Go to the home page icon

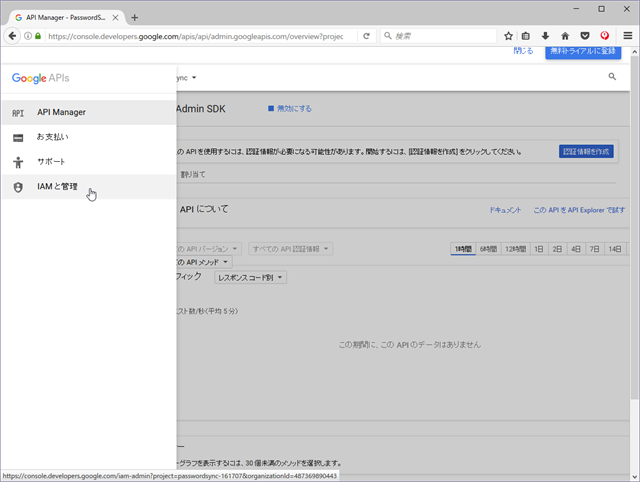[565, 36]
